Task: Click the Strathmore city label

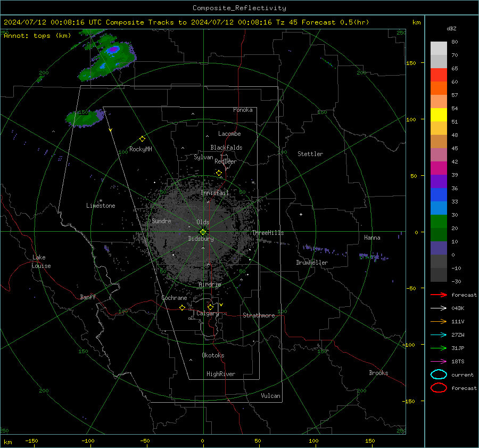Action: (259, 315)
